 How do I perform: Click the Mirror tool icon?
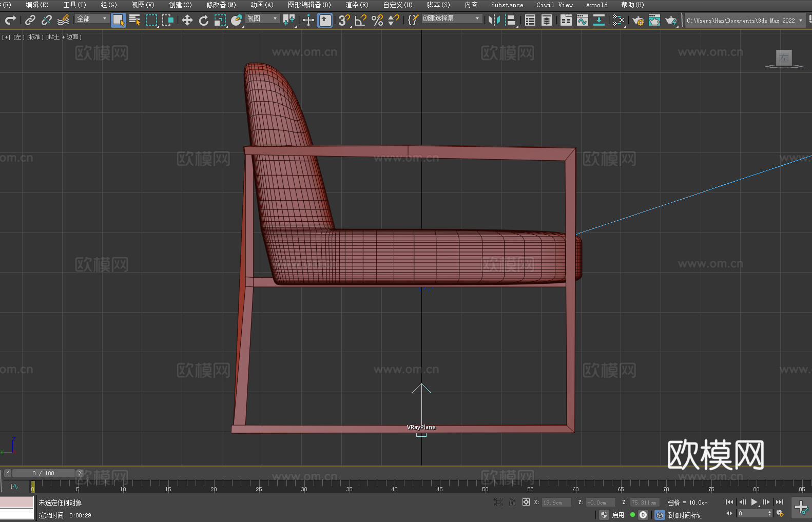(494, 20)
